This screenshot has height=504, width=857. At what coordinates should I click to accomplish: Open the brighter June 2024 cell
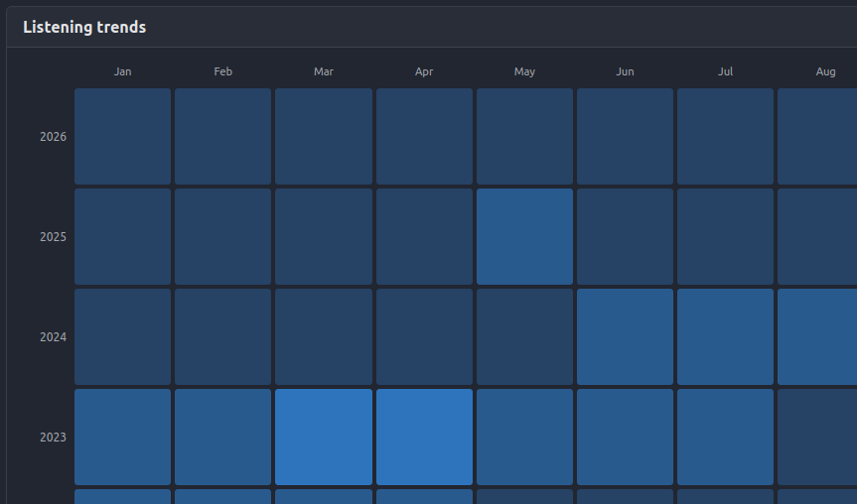click(x=625, y=337)
